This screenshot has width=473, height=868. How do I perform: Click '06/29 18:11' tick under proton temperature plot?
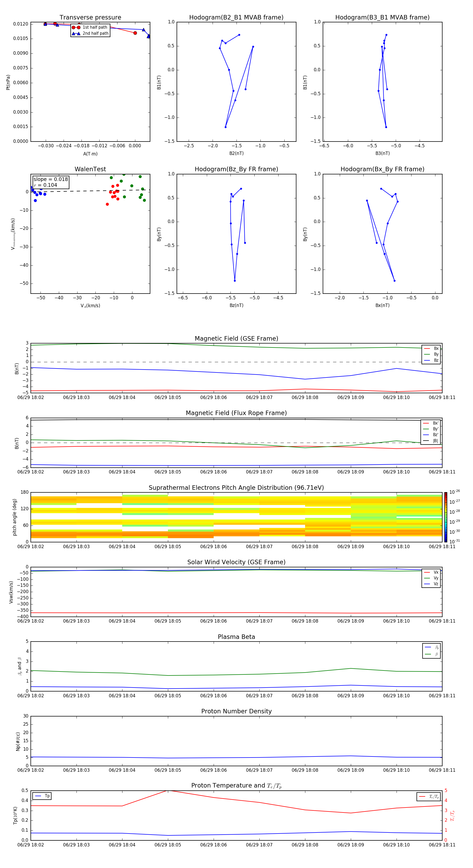click(442, 845)
